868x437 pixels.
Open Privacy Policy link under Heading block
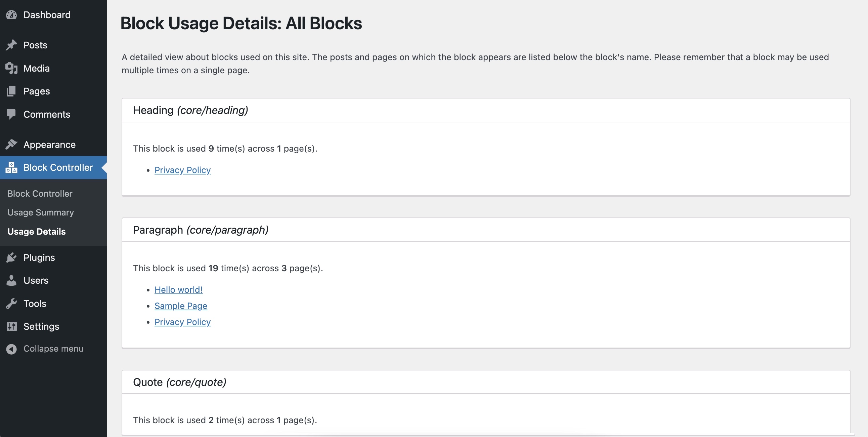(x=183, y=170)
